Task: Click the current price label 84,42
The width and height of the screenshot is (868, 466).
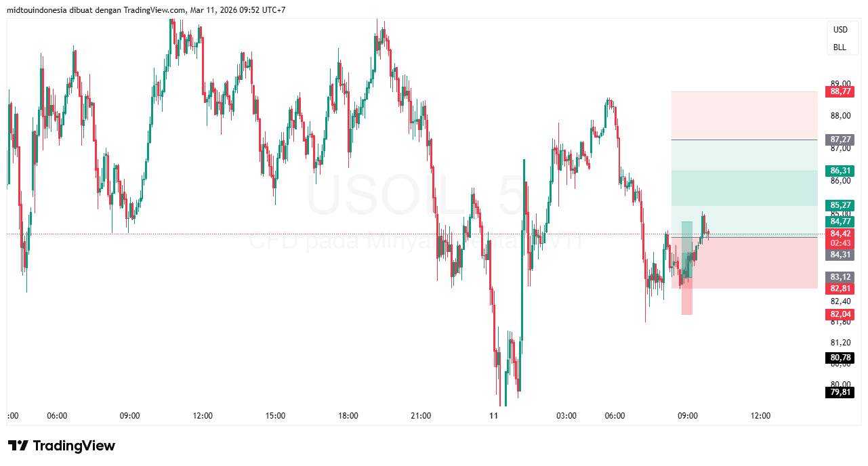Action: click(x=840, y=234)
